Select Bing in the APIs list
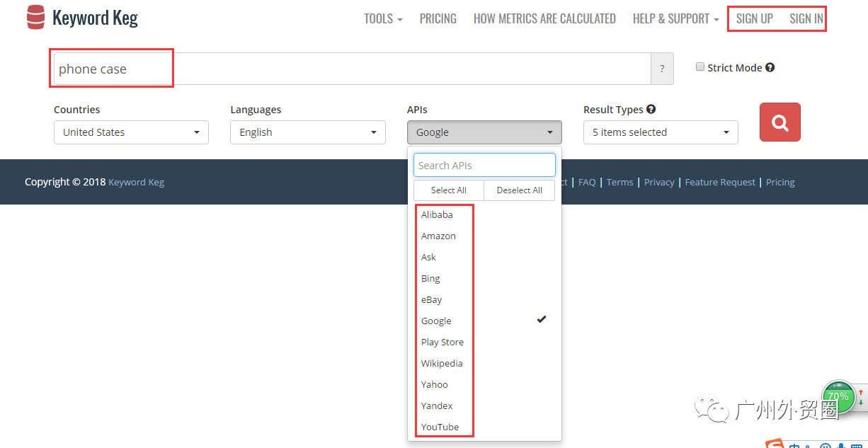 click(x=484, y=278)
